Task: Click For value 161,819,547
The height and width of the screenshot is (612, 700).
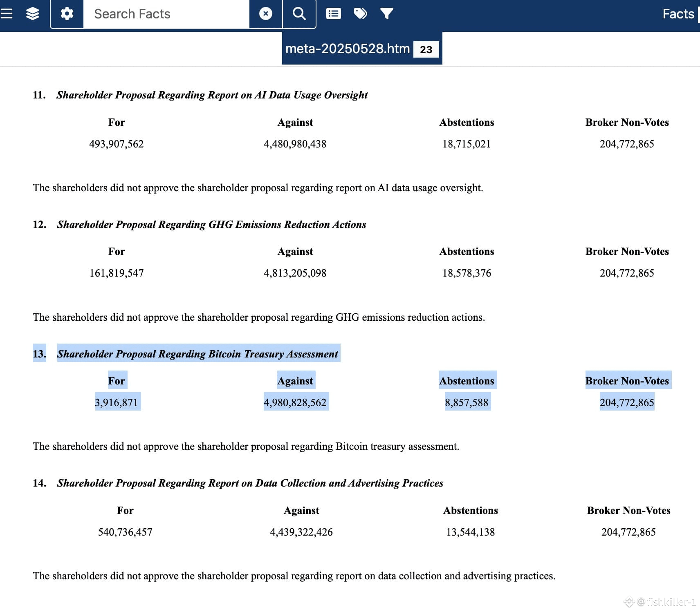Action: [117, 273]
